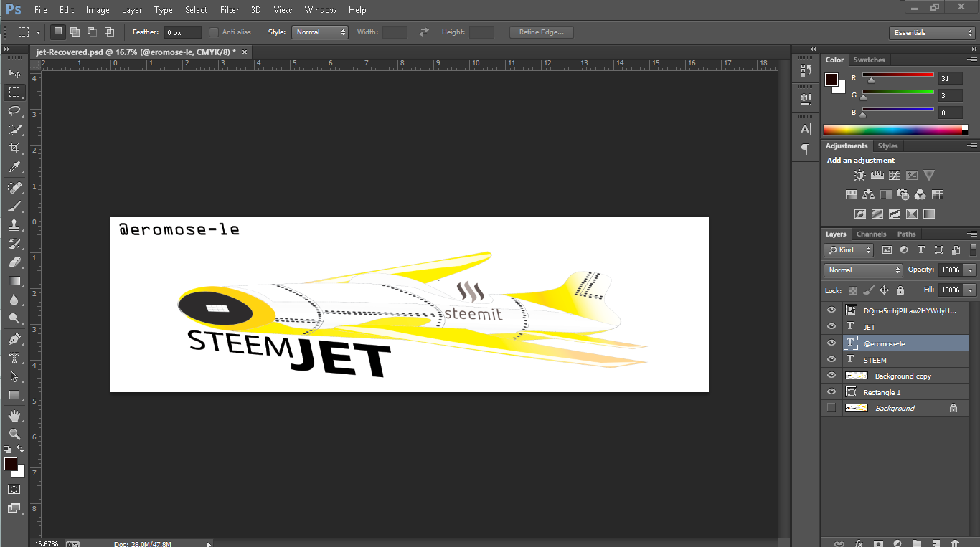Open the Style dropdown set to Normal
The height and width of the screenshot is (547, 980).
319,32
